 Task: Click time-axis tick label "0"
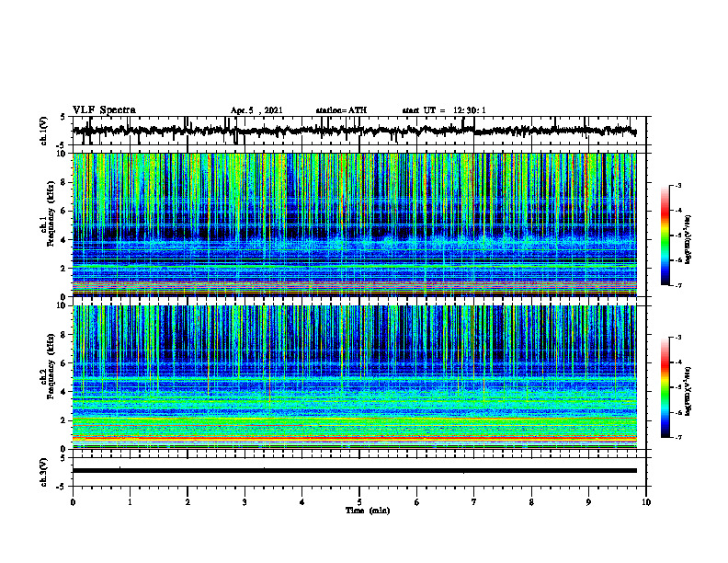coord(73,502)
